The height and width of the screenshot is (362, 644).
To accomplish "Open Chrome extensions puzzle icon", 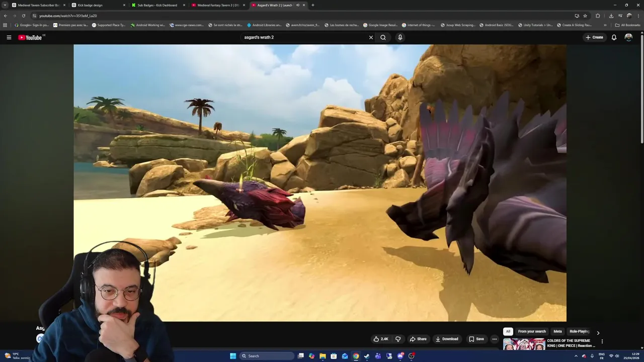I will pos(598,16).
